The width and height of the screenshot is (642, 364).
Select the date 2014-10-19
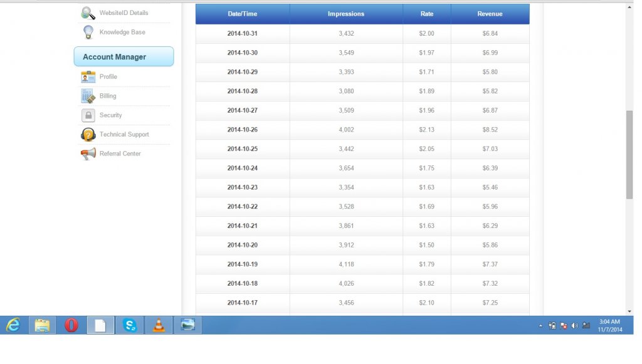pyautogui.click(x=243, y=264)
